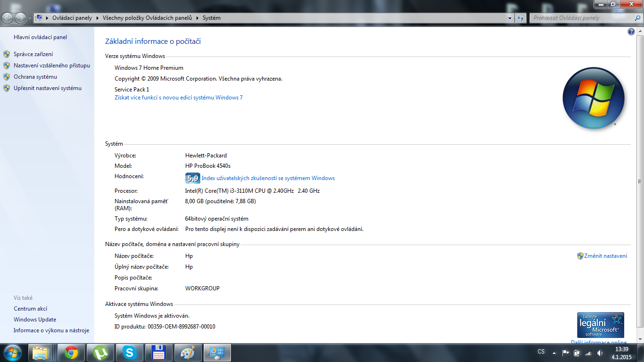Click the Ovládací panely breadcrumb
This screenshot has height=362, width=644.
click(x=72, y=18)
